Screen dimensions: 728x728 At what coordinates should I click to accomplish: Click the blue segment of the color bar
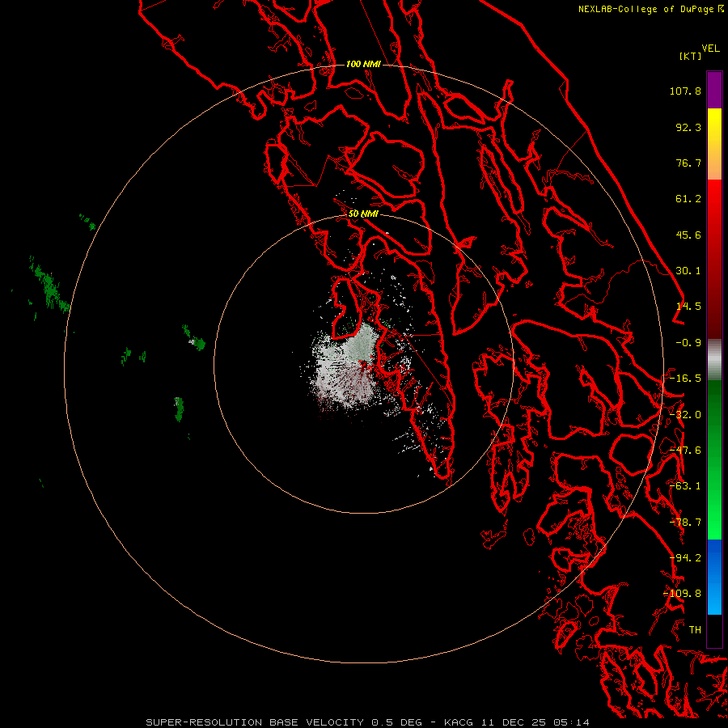tap(714, 577)
